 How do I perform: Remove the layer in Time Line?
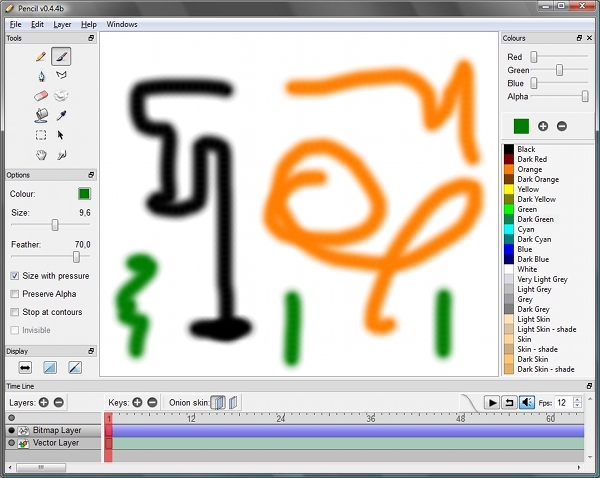point(59,402)
